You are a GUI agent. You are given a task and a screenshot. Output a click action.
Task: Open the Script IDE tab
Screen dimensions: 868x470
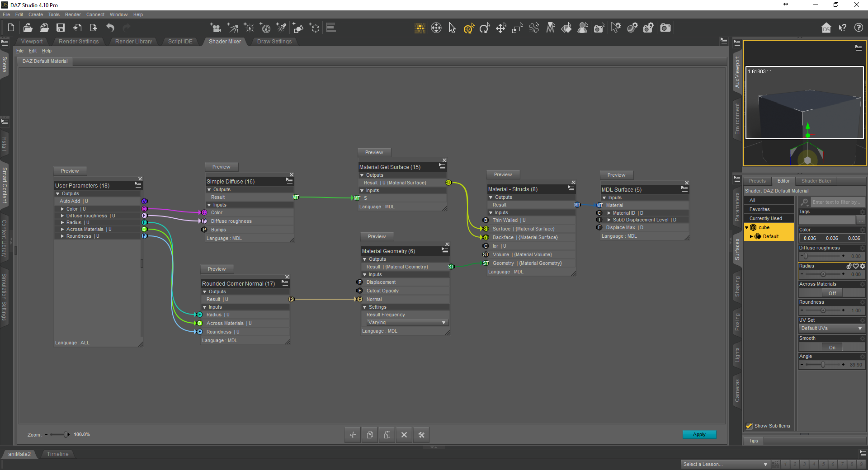pyautogui.click(x=180, y=42)
